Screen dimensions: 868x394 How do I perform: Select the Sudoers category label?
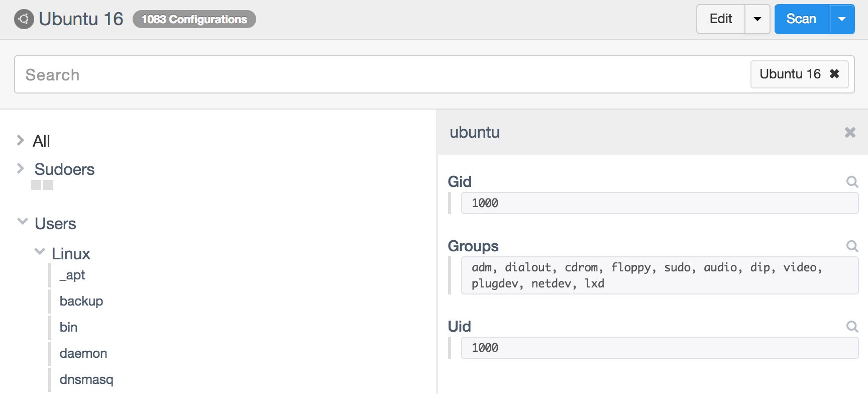point(64,169)
